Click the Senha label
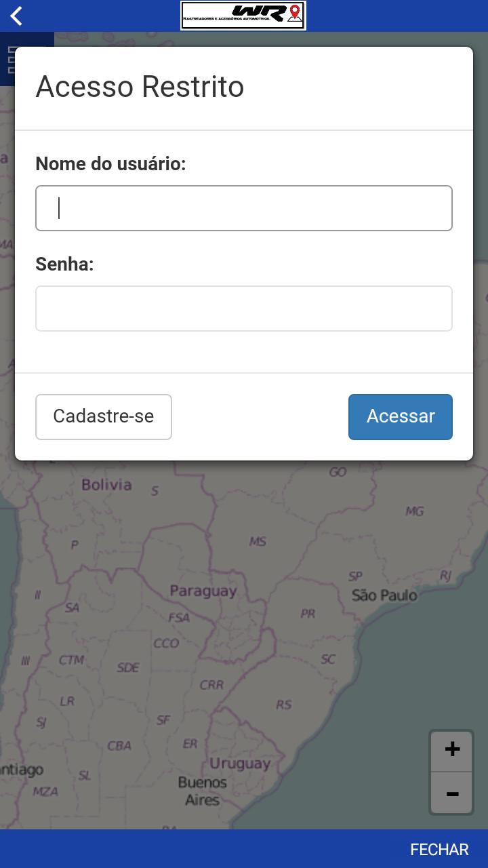Viewport: 488px width, 868px height. (x=64, y=264)
